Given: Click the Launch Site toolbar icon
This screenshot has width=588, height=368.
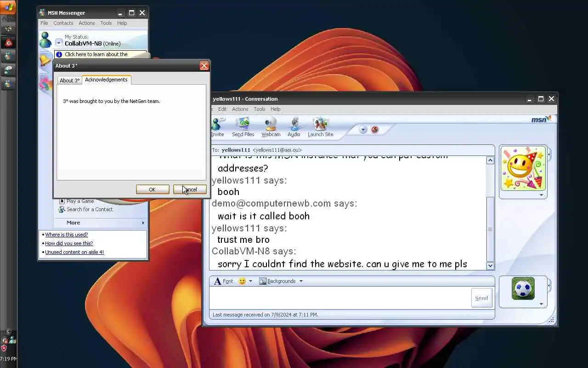Looking at the screenshot, I should (320, 124).
